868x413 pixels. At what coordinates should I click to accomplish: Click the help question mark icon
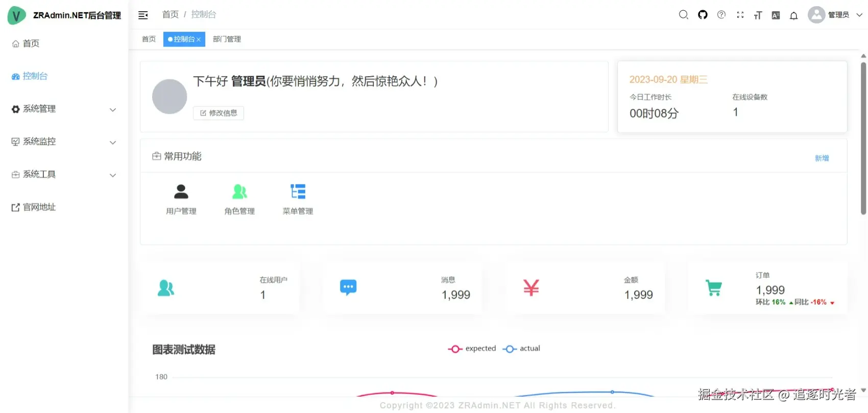[721, 15]
